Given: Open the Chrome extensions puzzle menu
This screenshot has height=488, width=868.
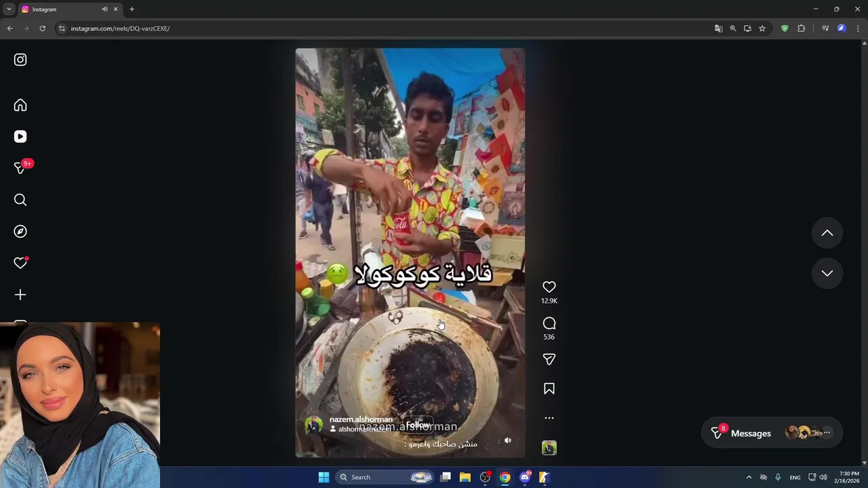Looking at the screenshot, I should pos(801,28).
